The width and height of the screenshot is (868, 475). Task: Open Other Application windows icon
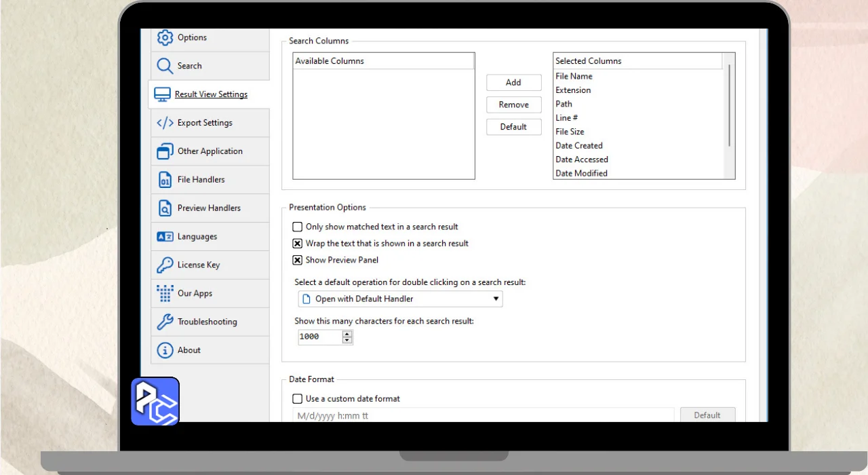pos(165,151)
